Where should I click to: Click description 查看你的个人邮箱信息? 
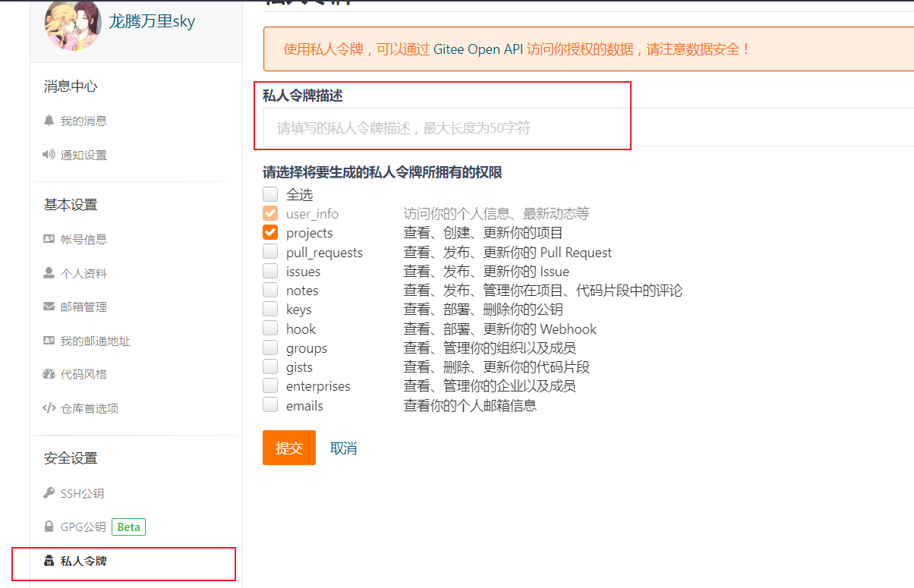(470, 406)
